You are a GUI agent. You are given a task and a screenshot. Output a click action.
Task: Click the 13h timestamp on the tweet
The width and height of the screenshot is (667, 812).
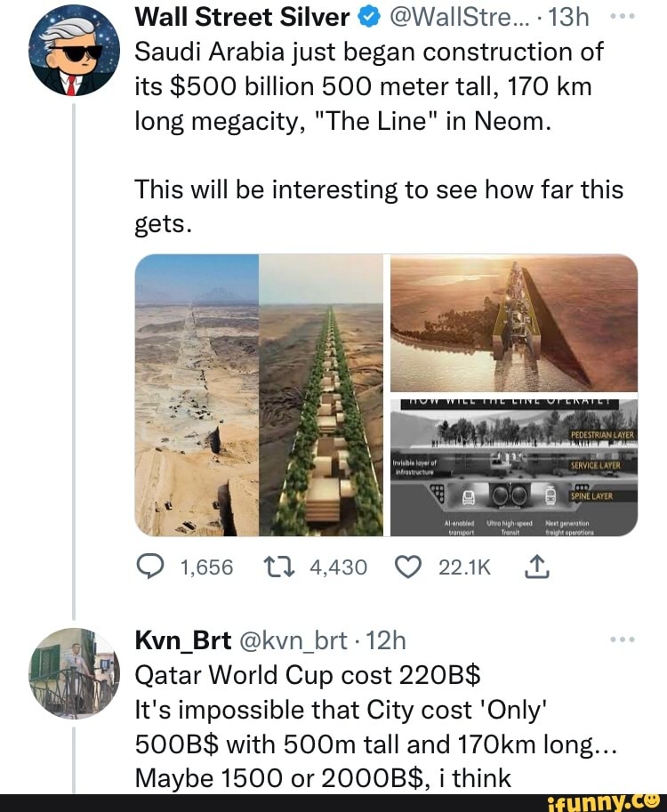[x=567, y=16]
